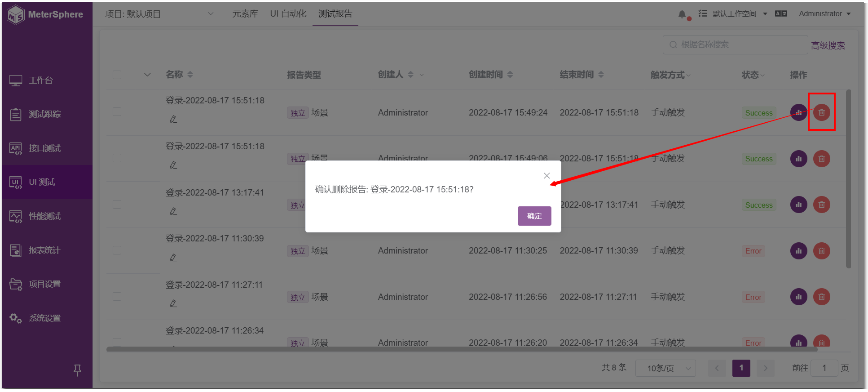Viewport: 868px width, 392px height.
Task: Select checkbox for first 15:51:18 report
Action: [117, 112]
